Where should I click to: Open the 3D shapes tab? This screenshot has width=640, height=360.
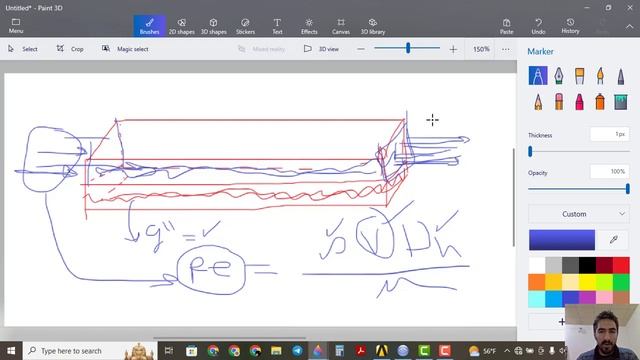pos(213,26)
